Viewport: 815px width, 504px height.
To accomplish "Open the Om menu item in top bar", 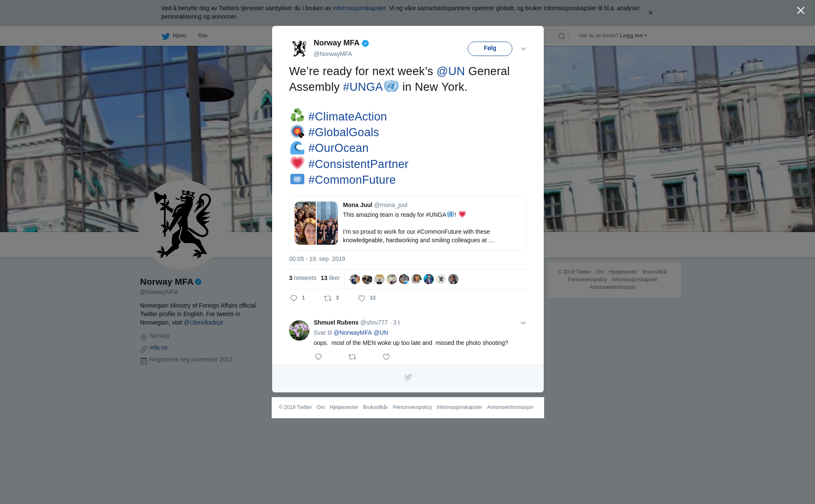I will point(202,36).
